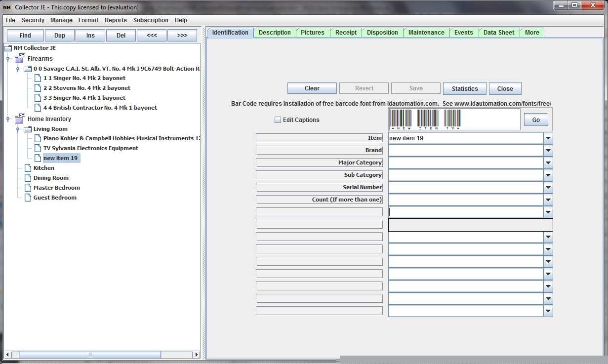This screenshot has width=608, height=364.
Task: Expand the Serial Number combo box
Action: pyautogui.click(x=548, y=188)
